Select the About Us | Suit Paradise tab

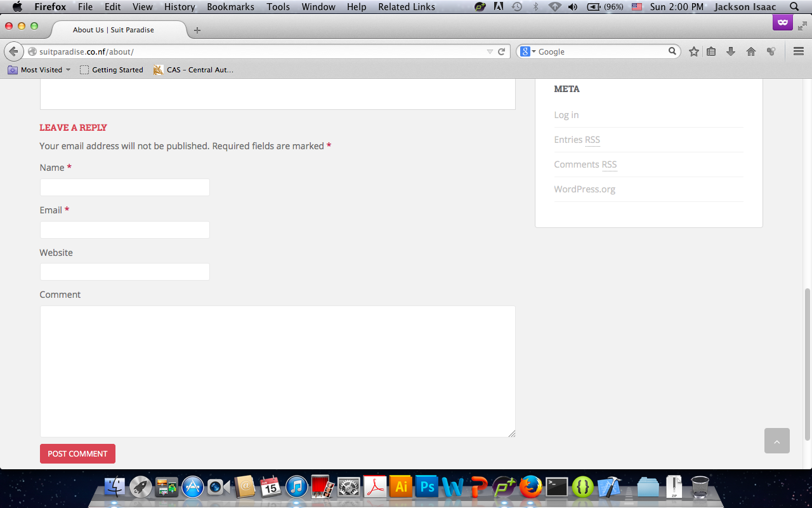(114, 30)
